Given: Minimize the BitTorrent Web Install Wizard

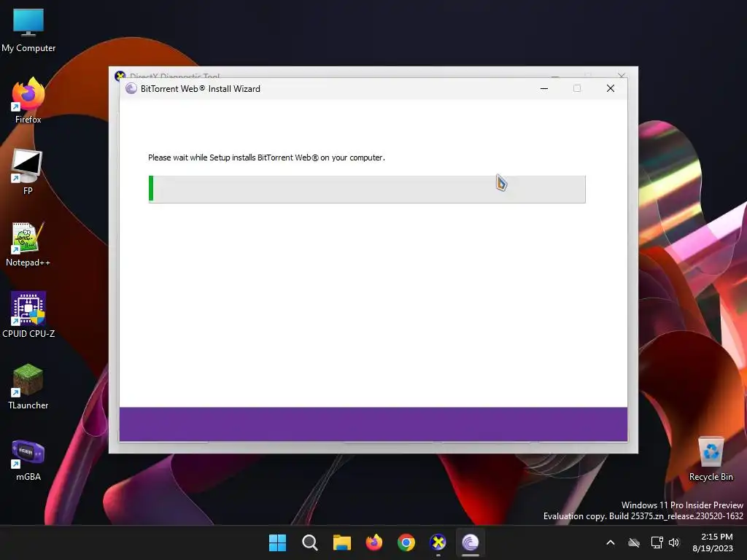Looking at the screenshot, I should pyautogui.click(x=544, y=88).
